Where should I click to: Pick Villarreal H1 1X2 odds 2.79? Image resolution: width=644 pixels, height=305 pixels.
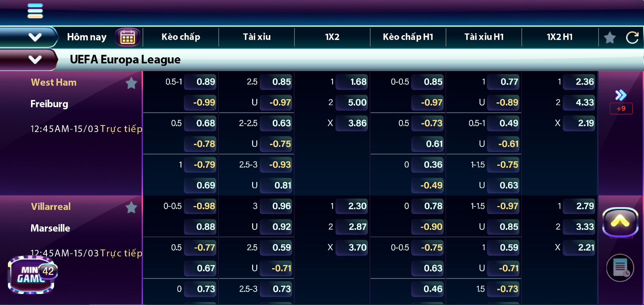579,206
